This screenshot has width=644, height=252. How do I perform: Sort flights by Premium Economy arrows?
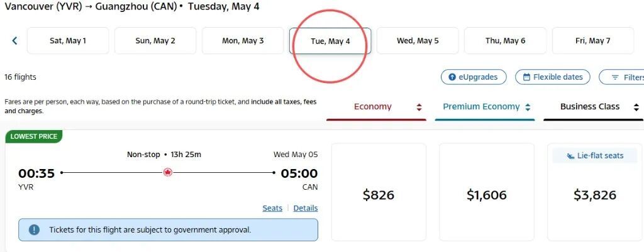[528, 107]
